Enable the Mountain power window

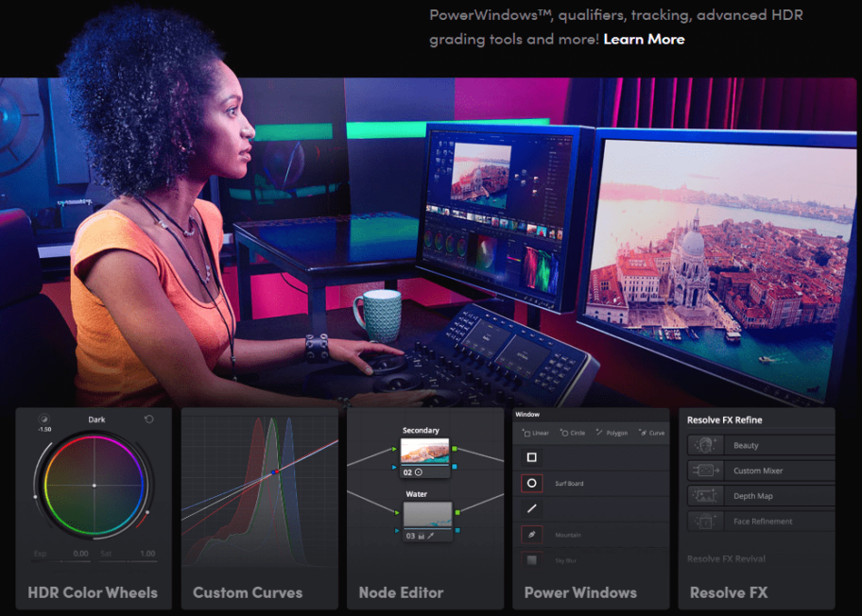coord(532,534)
